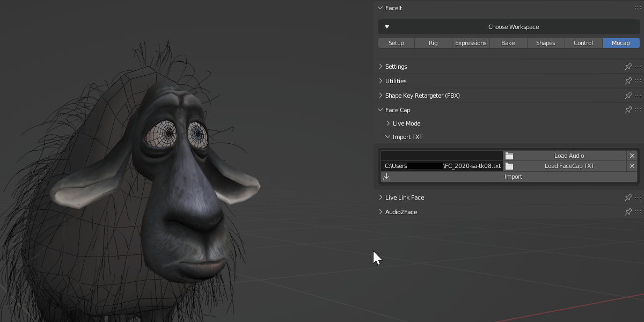This screenshot has width=644, height=322.
Task: Pin the Face Cap panel
Action: point(628,110)
